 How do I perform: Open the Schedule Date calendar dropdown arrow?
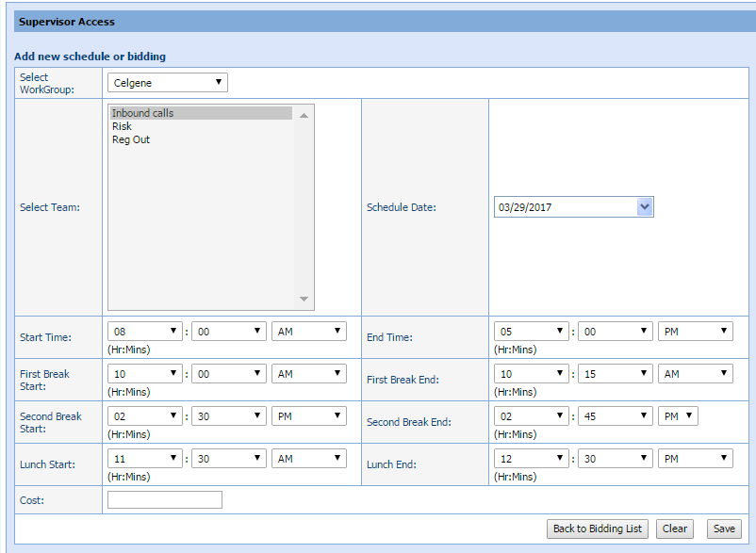pos(645,207)
